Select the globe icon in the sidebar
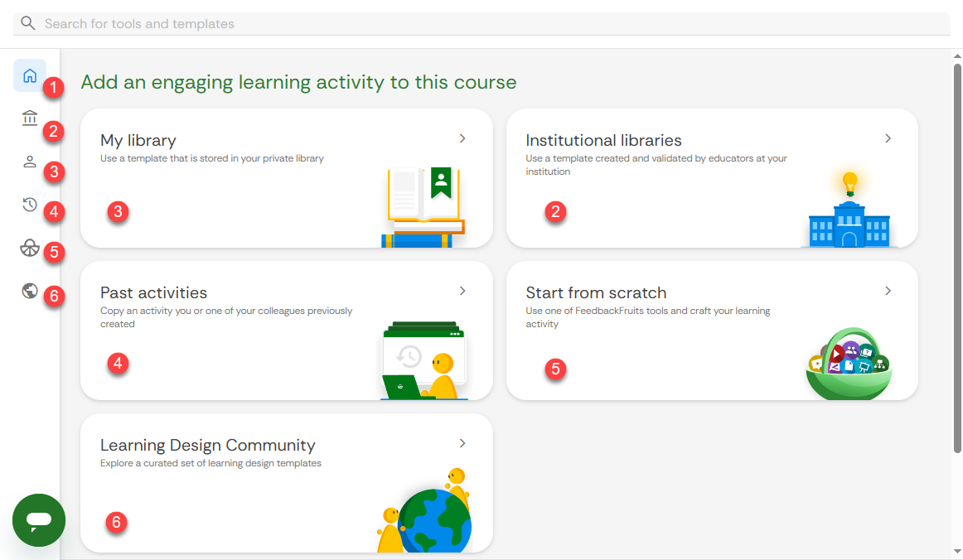Viewport: 963px width, 560px height. [x=30, y=292]
